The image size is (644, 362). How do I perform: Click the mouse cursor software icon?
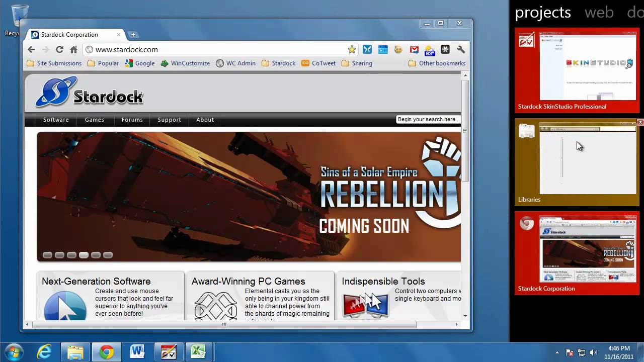pyautogui.click(x=65, y=305)
